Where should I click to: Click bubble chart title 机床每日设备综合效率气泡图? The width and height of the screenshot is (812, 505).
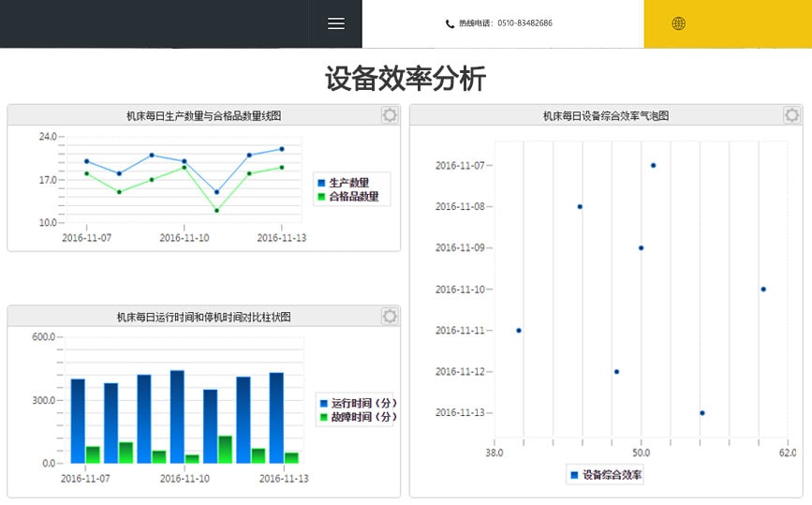[606, 115]
